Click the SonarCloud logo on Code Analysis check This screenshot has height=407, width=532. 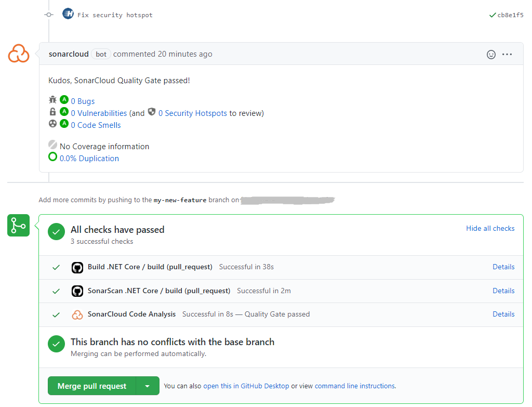(77, 314)
